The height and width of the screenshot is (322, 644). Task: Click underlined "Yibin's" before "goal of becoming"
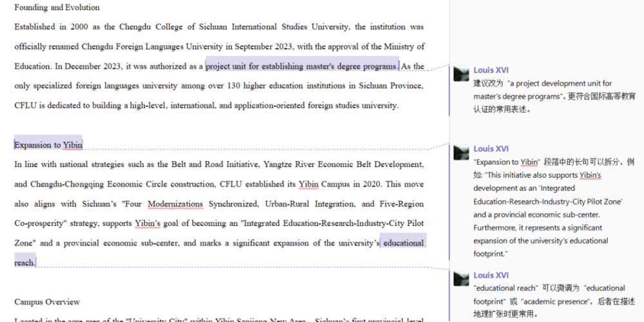[x=149, y=223]
